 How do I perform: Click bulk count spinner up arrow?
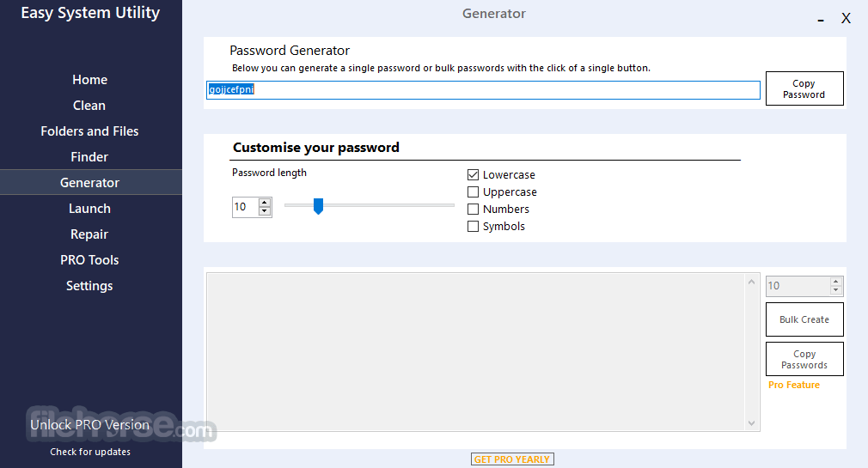pos(836,282)
